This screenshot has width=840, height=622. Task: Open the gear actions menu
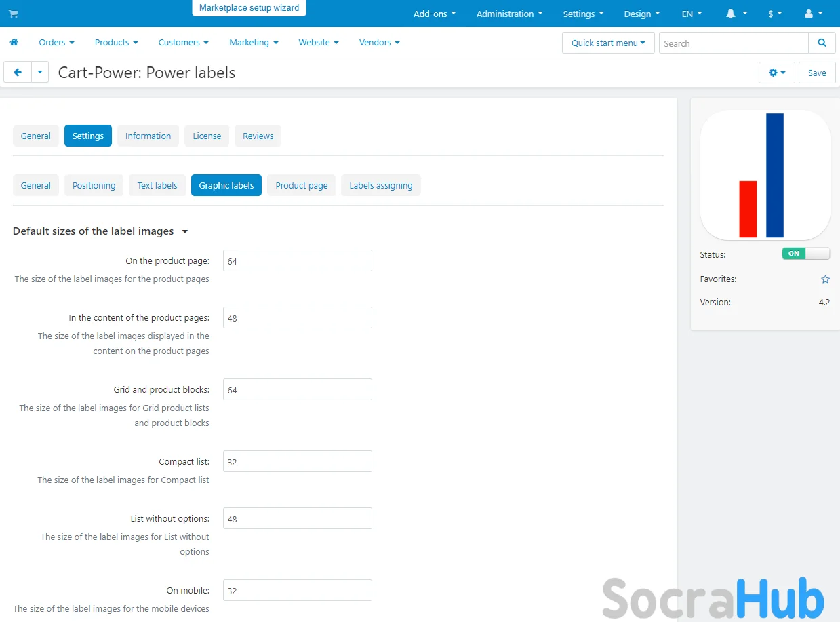[776, 73]
